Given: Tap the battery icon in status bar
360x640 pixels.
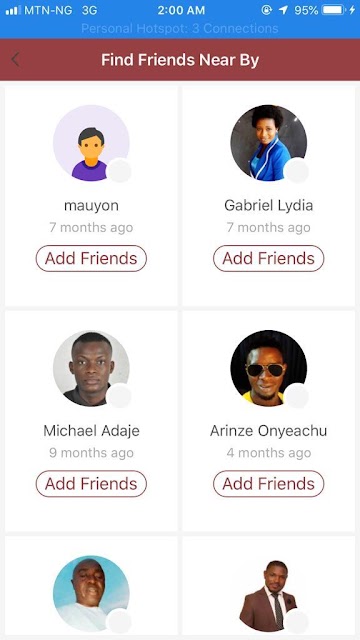Looking at the screenshot, I should click(333, 10).
